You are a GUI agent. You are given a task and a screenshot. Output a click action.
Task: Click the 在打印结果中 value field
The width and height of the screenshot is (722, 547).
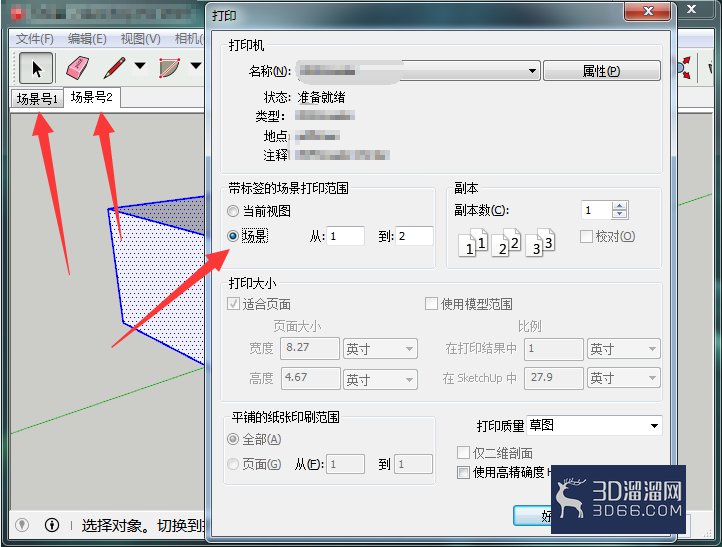click(x=553, y=349)
